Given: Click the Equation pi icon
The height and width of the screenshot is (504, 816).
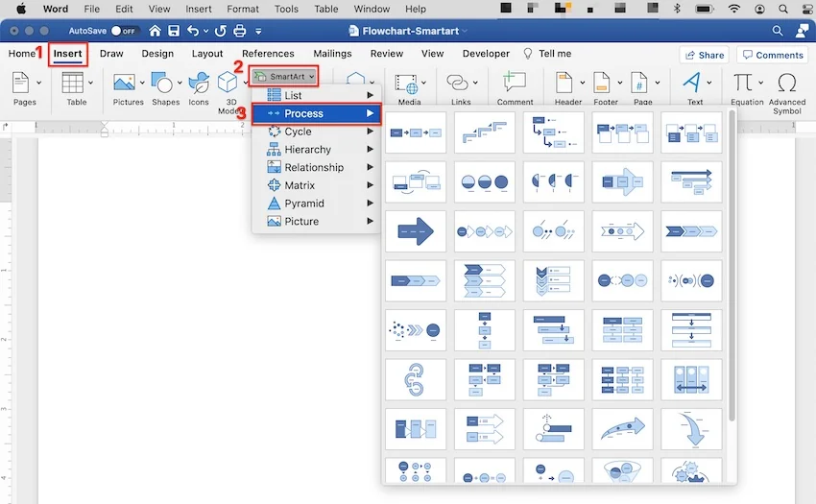Looking at the screenshot, I should click(743, 83).
